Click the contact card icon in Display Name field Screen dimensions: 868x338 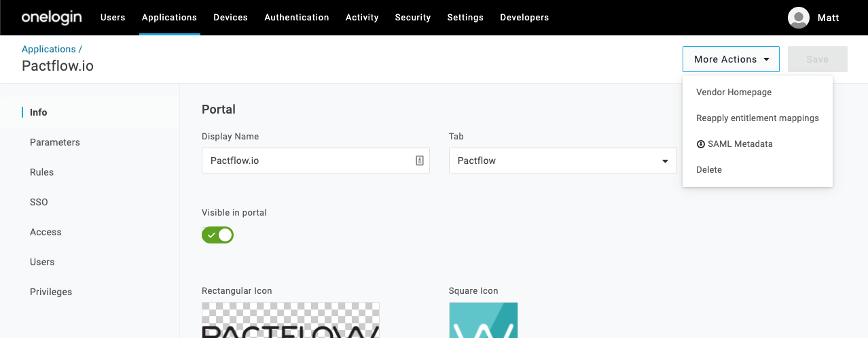pos(420,160)
